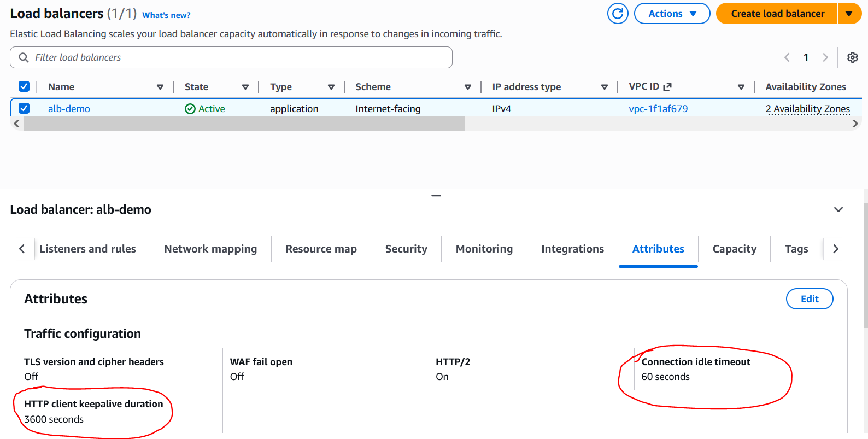Click the VPC ID external link icon
Screen dimensions: 868x439
click(667, 87)
